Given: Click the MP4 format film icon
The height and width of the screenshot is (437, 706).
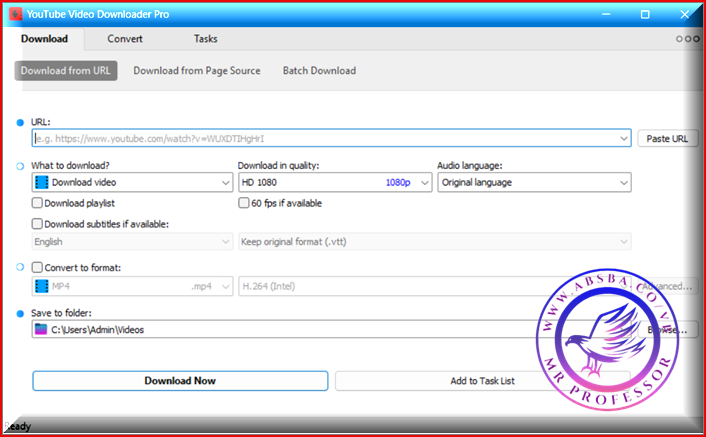Looking at the screenshot, I should point(41,286).
